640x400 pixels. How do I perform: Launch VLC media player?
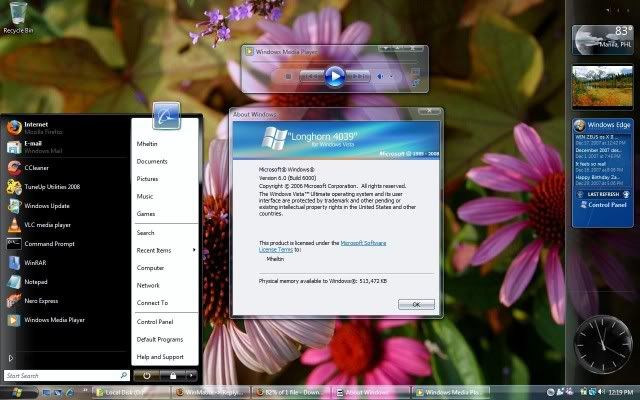[65, 225]
